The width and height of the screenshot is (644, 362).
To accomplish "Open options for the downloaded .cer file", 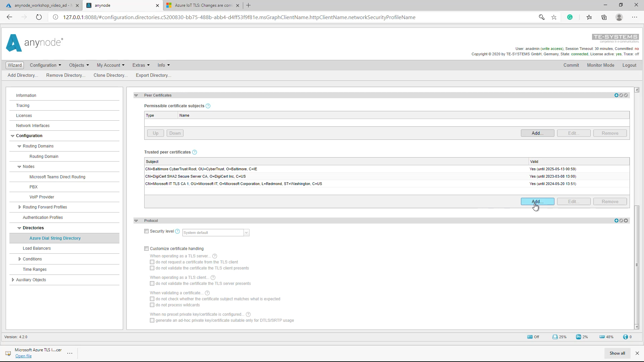I will [70, 353].
